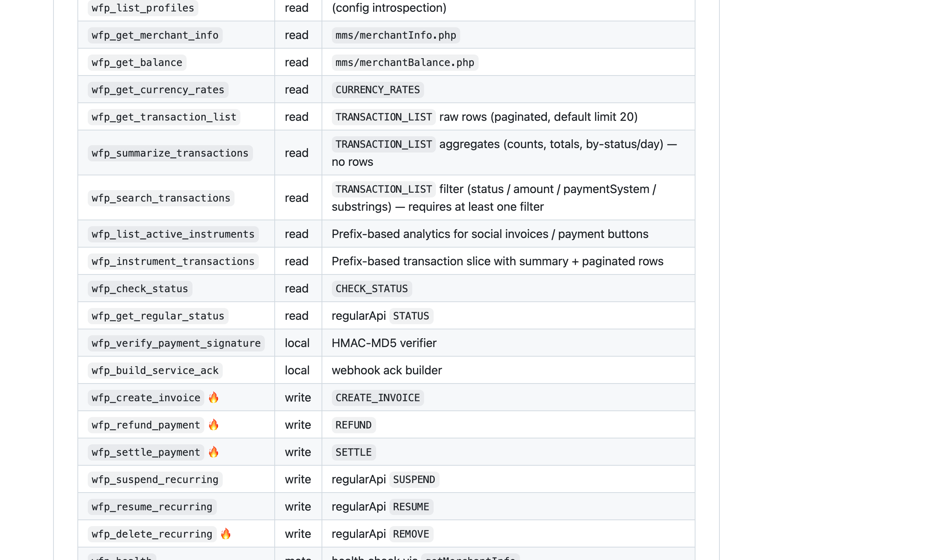Screen dimensions: 944x560
Task: Select the wfp_refund_payment code label
Action: pyautogui.click(x=146, y=424)
